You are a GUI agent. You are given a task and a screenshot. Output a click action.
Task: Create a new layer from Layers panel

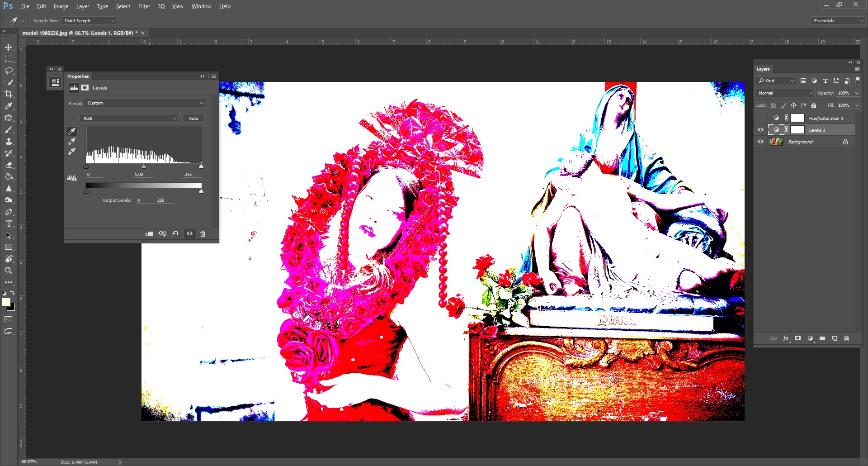coord(835,338)
